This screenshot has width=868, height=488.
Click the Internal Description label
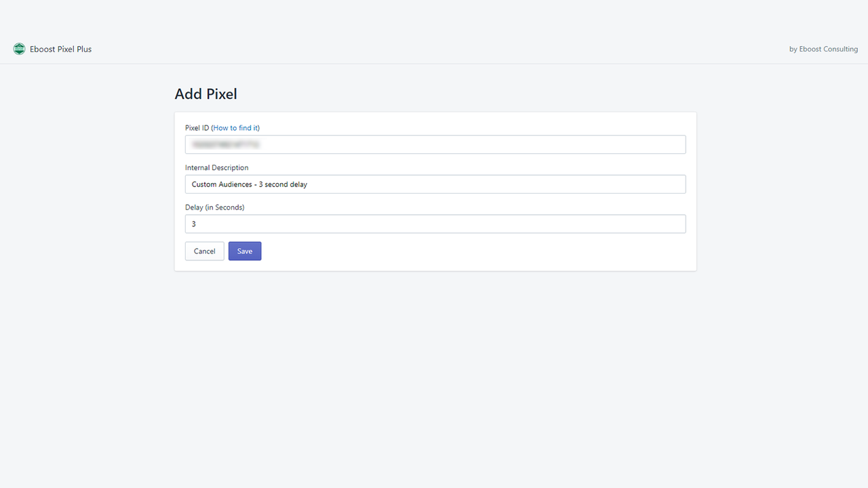(x=216, y=167)
